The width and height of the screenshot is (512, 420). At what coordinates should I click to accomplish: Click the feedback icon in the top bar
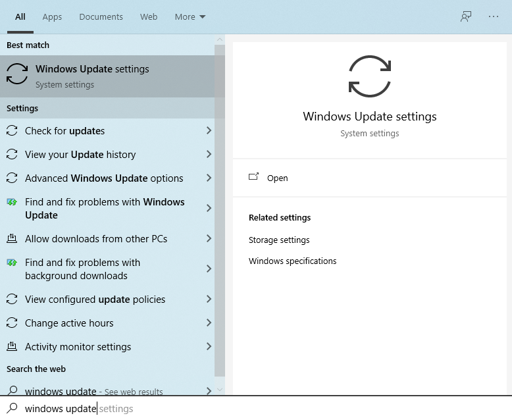(466, 16)
